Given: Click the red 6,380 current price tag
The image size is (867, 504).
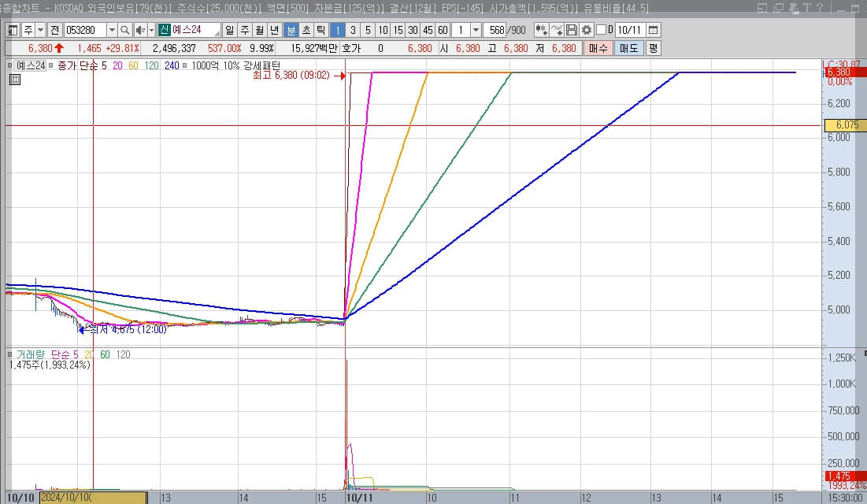Looking at the screenshot, I should click(x=846, y=72).
